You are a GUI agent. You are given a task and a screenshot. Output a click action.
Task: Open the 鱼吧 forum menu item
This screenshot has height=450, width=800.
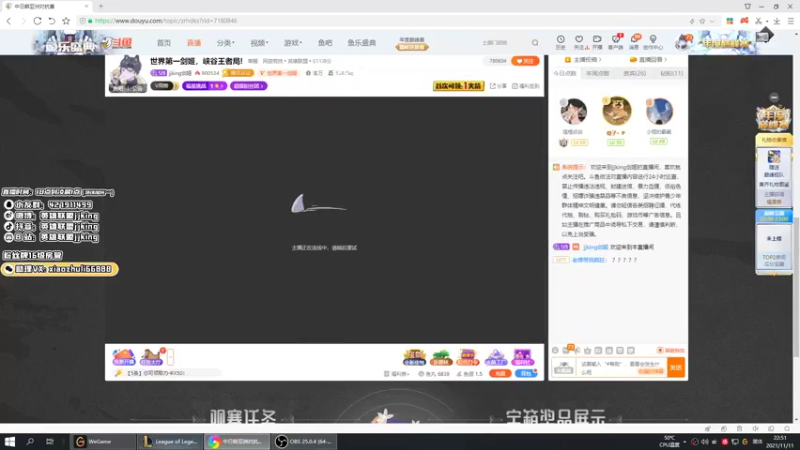pos(325,43)
